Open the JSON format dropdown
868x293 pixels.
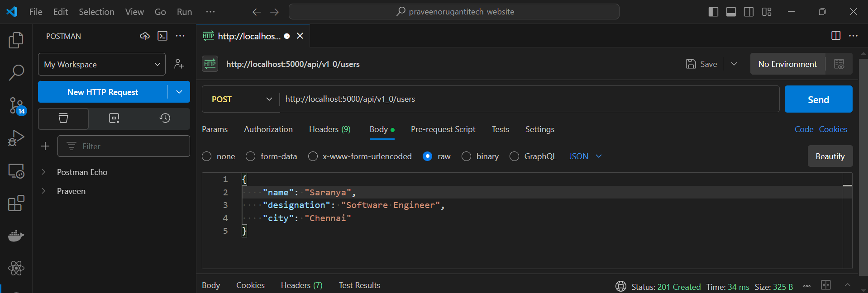585,156
